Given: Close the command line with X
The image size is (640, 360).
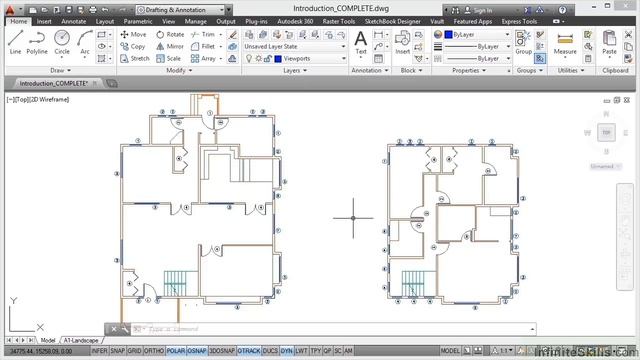Looking at the screenshot, I should coord(114,329).
